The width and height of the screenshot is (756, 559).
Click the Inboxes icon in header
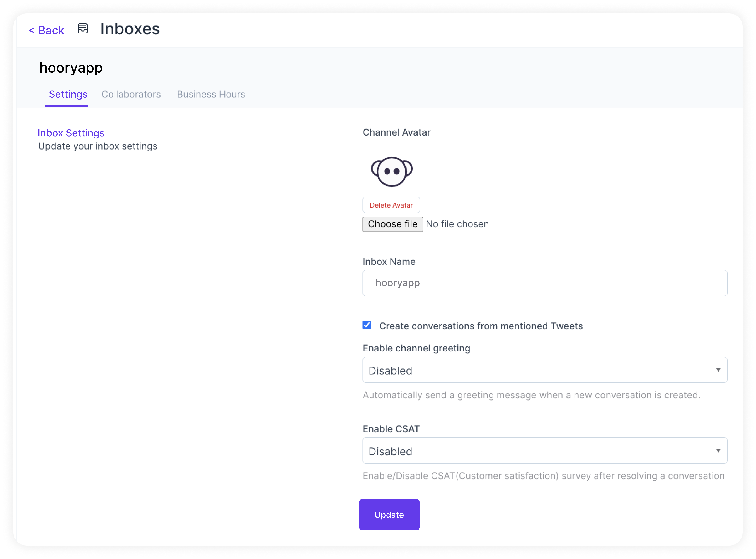(x=83, y=29)
